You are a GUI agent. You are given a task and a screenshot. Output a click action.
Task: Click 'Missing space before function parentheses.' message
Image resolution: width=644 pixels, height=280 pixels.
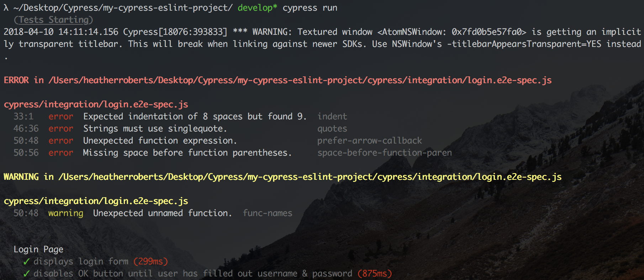(188, 153)
